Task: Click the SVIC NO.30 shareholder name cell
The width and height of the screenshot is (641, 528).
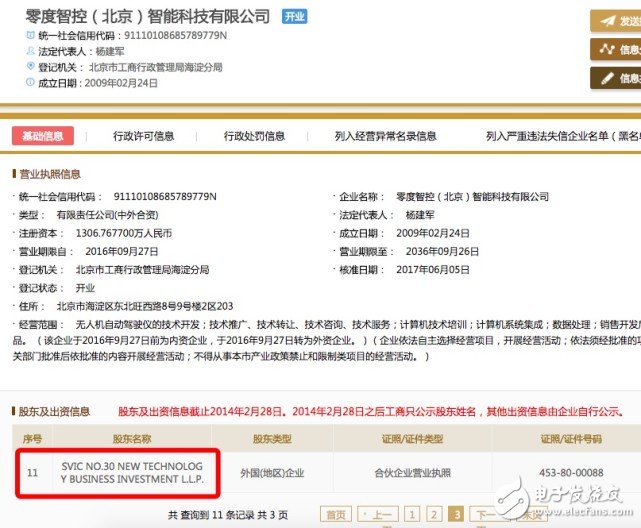Action: point(132,472)
